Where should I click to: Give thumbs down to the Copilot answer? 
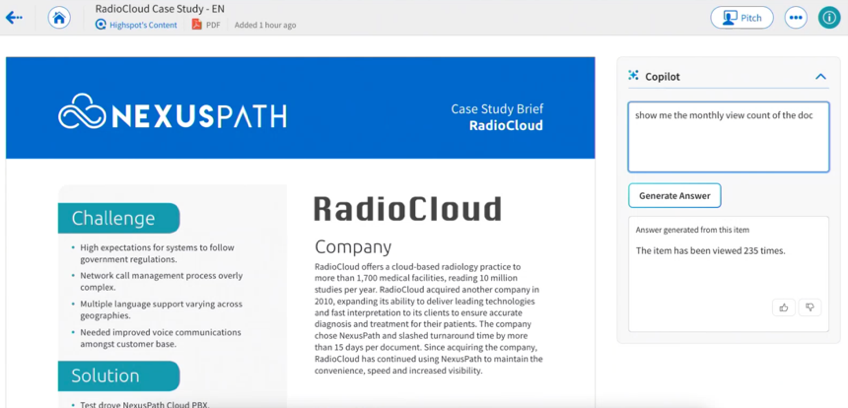point(810,307)
